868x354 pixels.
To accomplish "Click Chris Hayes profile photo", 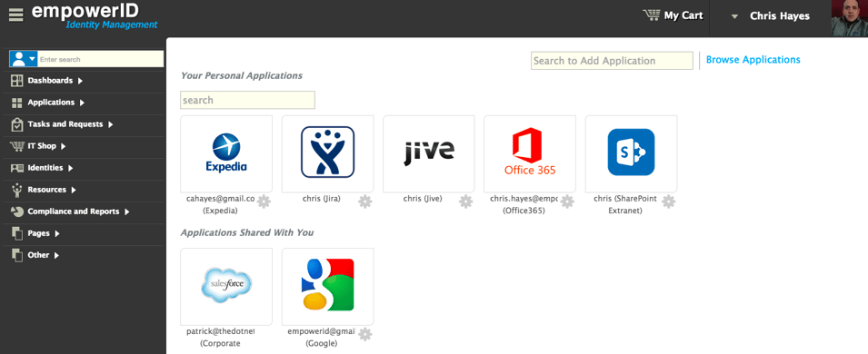I will tap(850, 18).
